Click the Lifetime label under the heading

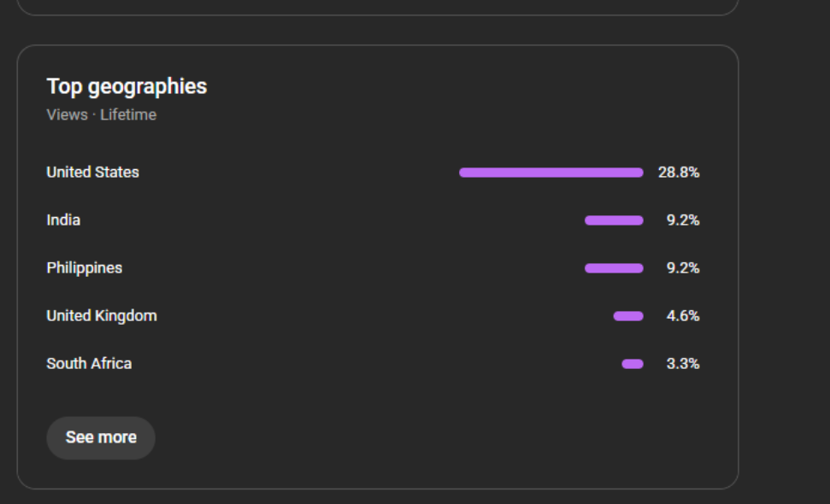(128, 114)
